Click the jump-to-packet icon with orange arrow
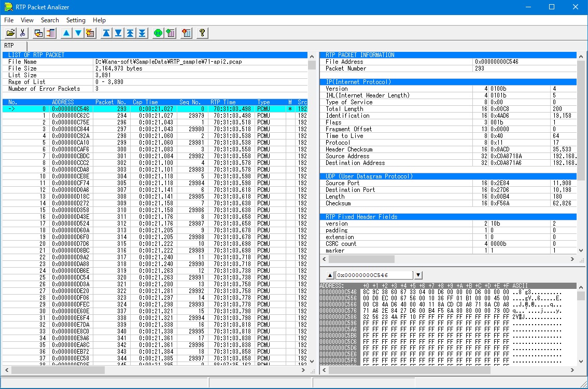Screen dimensions: 588x389 (90, 33)
